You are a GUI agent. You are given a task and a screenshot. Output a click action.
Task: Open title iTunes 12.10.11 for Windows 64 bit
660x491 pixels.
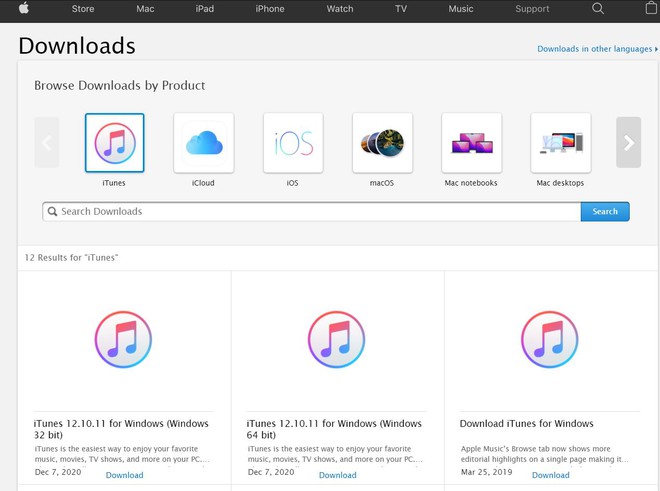point(334,429)
